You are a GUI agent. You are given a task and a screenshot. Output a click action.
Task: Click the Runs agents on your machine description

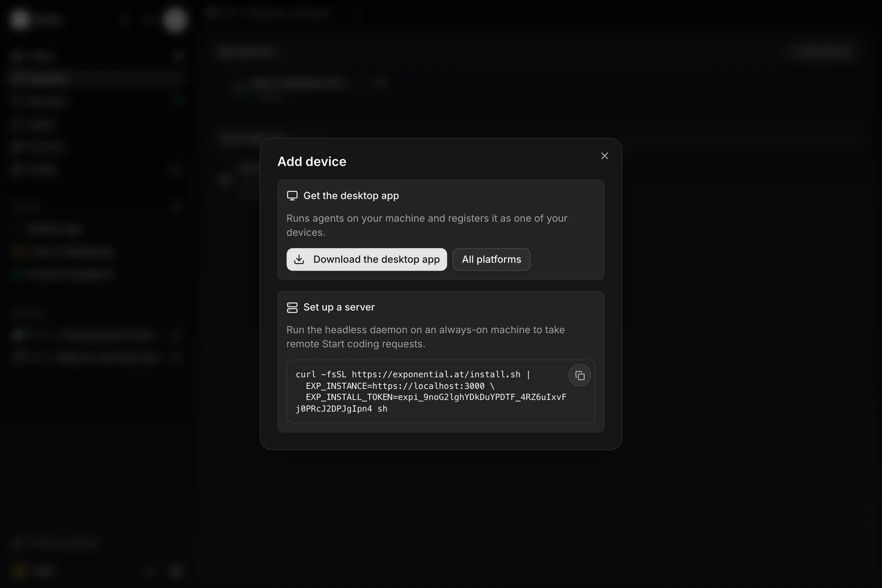click(427, 225)
